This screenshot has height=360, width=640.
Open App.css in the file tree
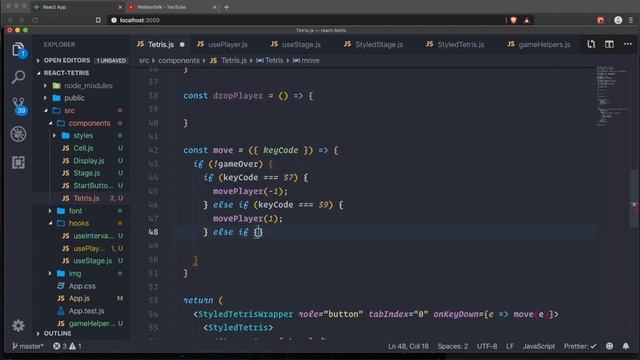click(x=82, y=286)
